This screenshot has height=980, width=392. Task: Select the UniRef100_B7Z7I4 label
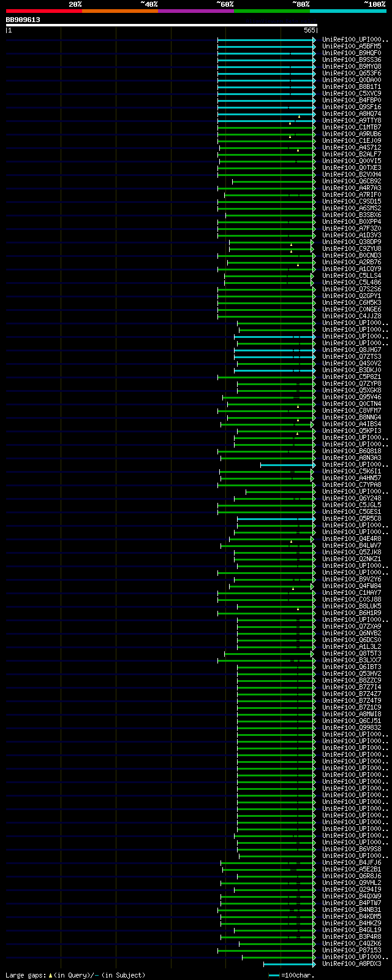click(352, 687)
